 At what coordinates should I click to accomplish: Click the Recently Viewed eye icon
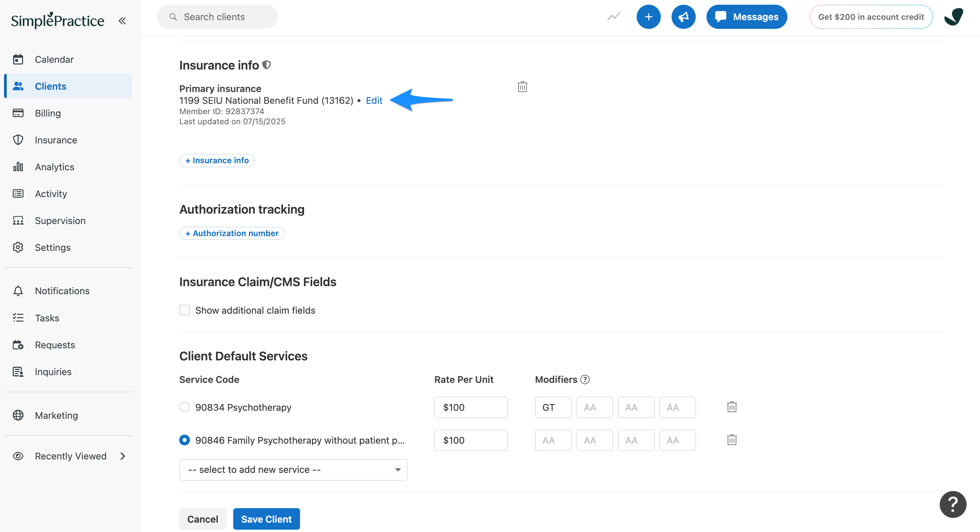pyautogui.click(x=18, y=456)
